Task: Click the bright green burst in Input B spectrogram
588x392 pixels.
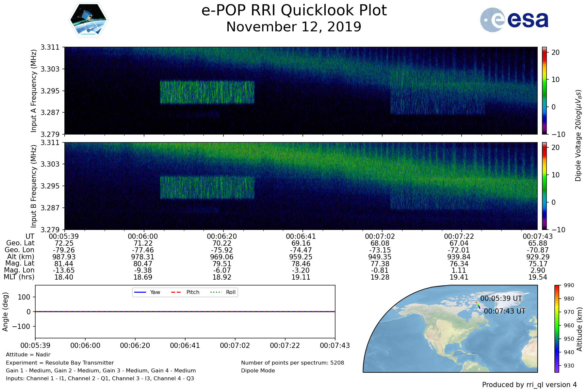Action: tap(207, 188)
